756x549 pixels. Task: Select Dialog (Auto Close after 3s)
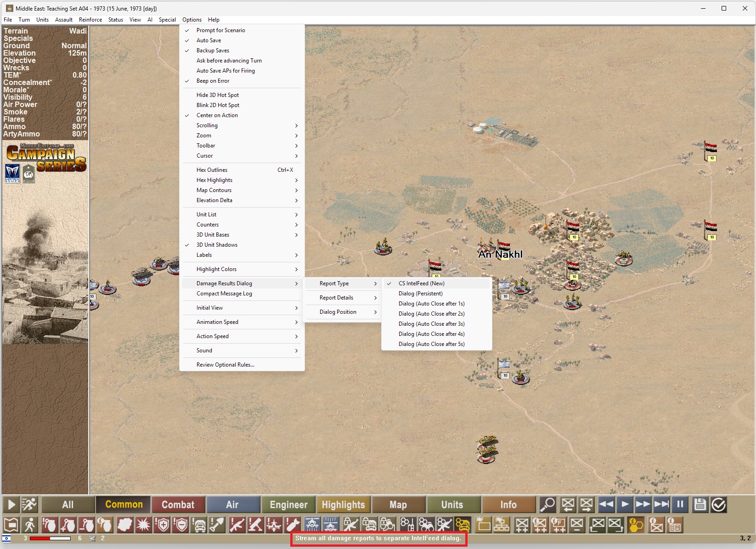coord(437,324)
